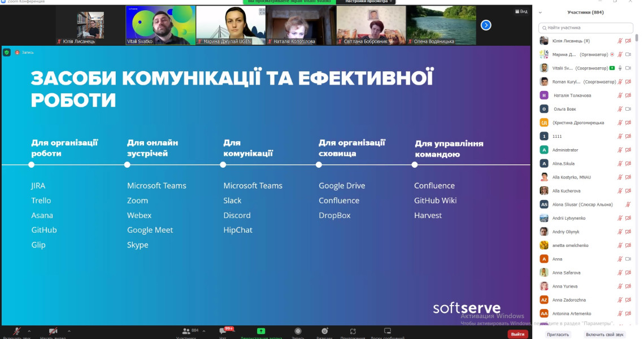Click muted mic icon in Кристина Дрогомирецька row
644x339 pixels.
pyautogui.click(x=620, y=123)
